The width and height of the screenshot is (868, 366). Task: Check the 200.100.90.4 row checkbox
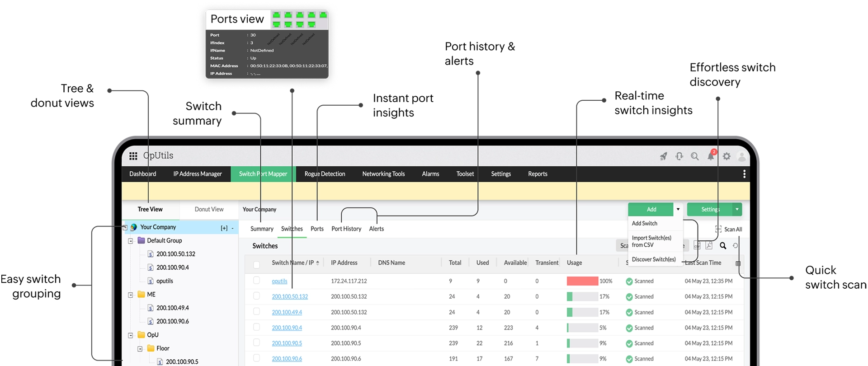(x=256, y=327)
